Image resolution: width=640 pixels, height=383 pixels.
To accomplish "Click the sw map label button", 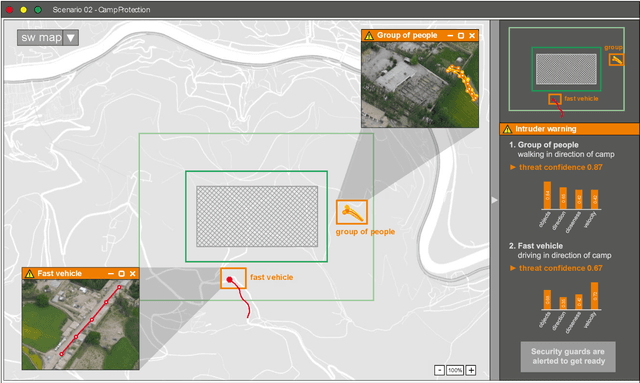I will click(41, 38).
